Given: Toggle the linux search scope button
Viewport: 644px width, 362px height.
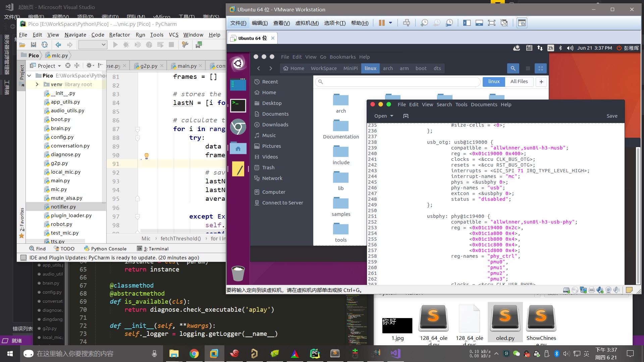Looking at the screenshot, I should 494,81.
